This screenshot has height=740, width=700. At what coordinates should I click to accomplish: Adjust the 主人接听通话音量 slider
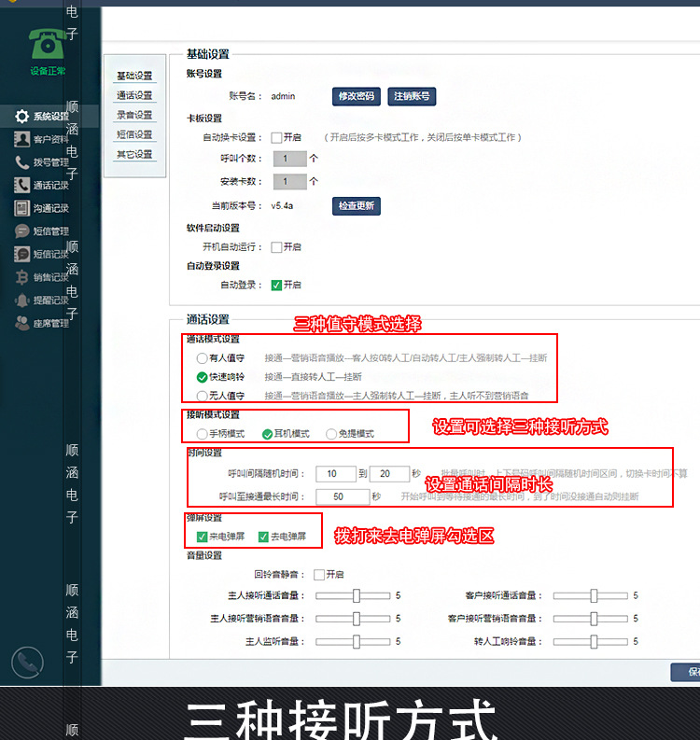[353, 595]
